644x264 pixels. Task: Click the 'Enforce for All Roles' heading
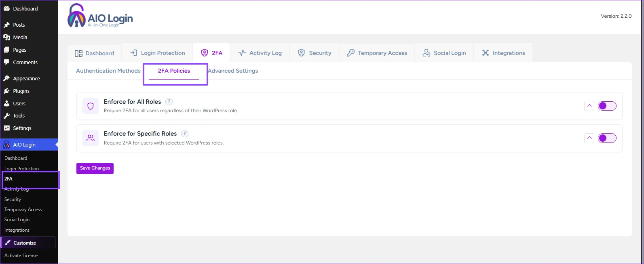pos(132,102)
